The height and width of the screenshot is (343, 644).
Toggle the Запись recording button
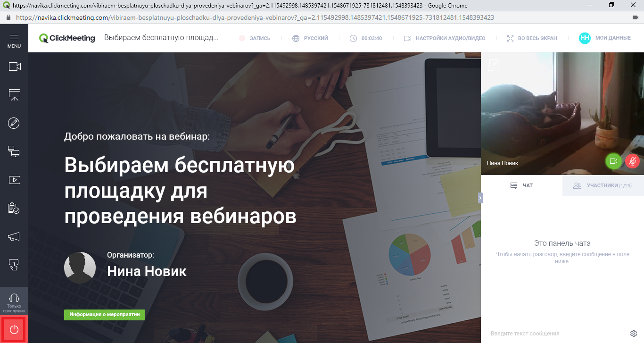[255, 38]
